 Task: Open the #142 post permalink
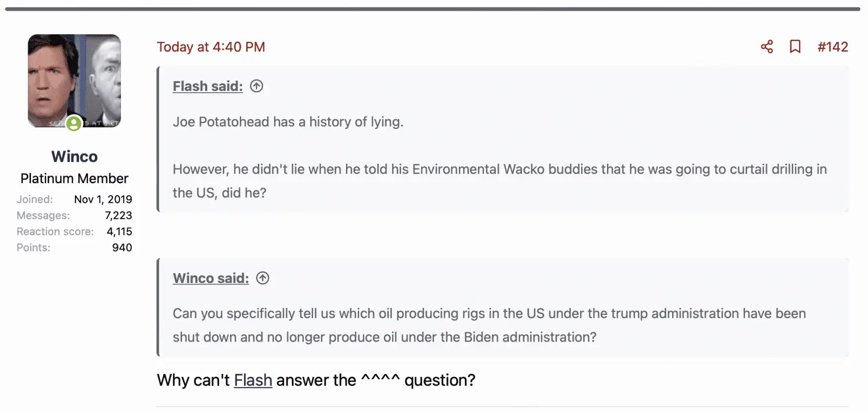tap(833, 47)
